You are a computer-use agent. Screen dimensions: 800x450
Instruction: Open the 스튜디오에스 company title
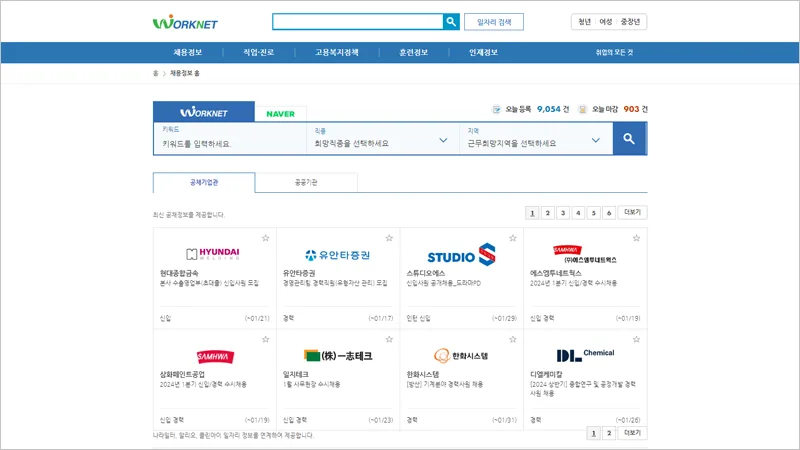[426, 273]
